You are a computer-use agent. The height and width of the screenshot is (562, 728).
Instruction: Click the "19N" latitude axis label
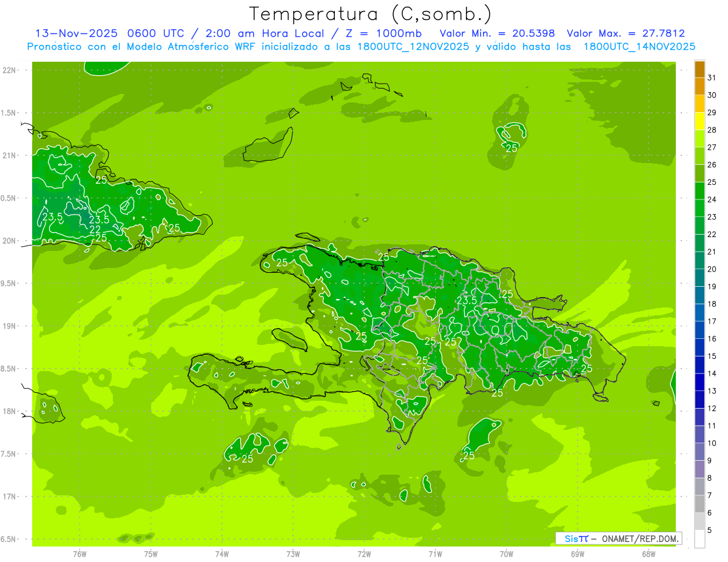[10, 326]
